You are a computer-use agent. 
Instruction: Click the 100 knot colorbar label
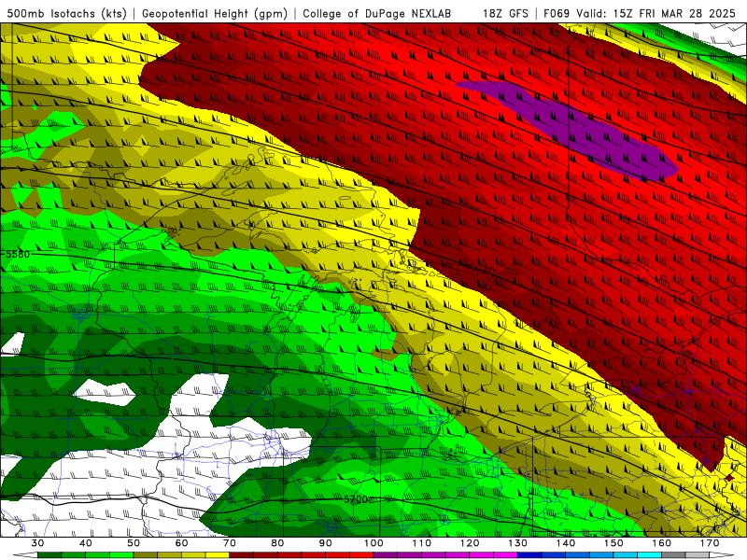point(373,543)
